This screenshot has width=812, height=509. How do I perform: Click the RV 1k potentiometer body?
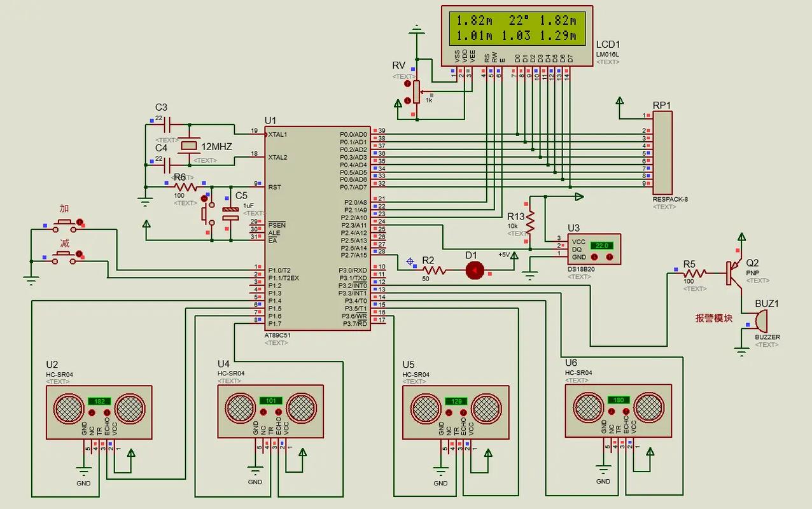[x=417, y=92]
